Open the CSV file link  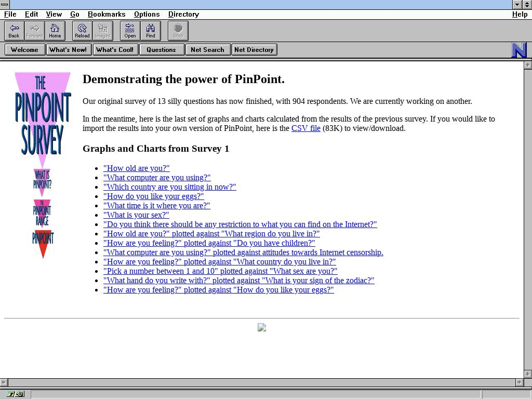(305, 128)
